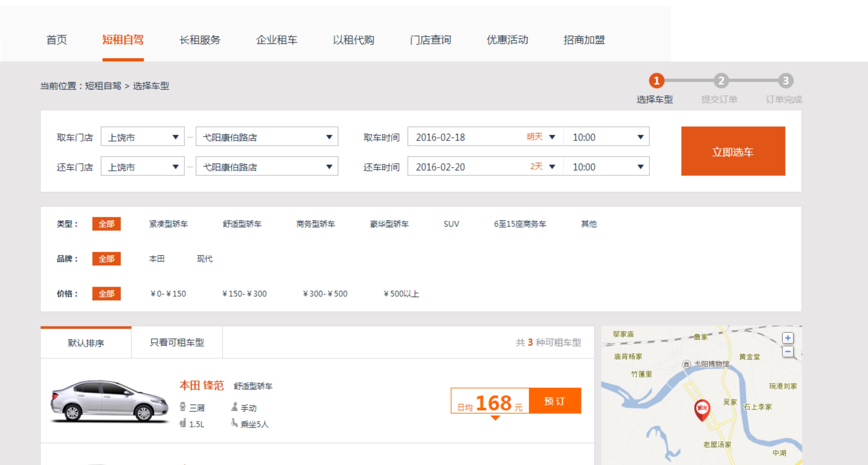Filter by the 本田 brand
Screen dimensions: 868x465
coord(157,259)
